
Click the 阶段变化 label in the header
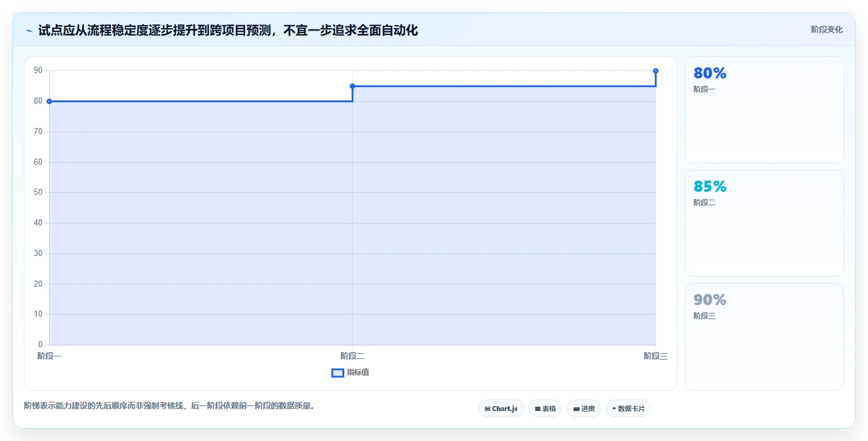click(x=827, y=29)
